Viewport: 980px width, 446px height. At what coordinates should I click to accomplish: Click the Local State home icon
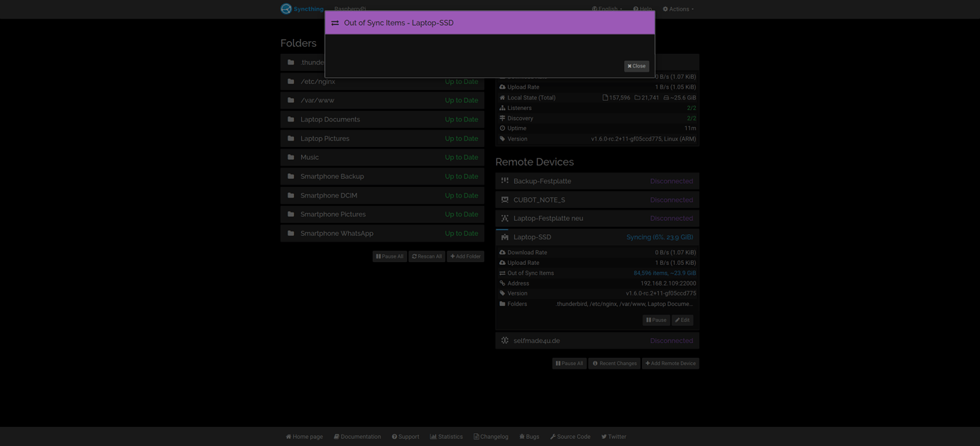(502, 98)
